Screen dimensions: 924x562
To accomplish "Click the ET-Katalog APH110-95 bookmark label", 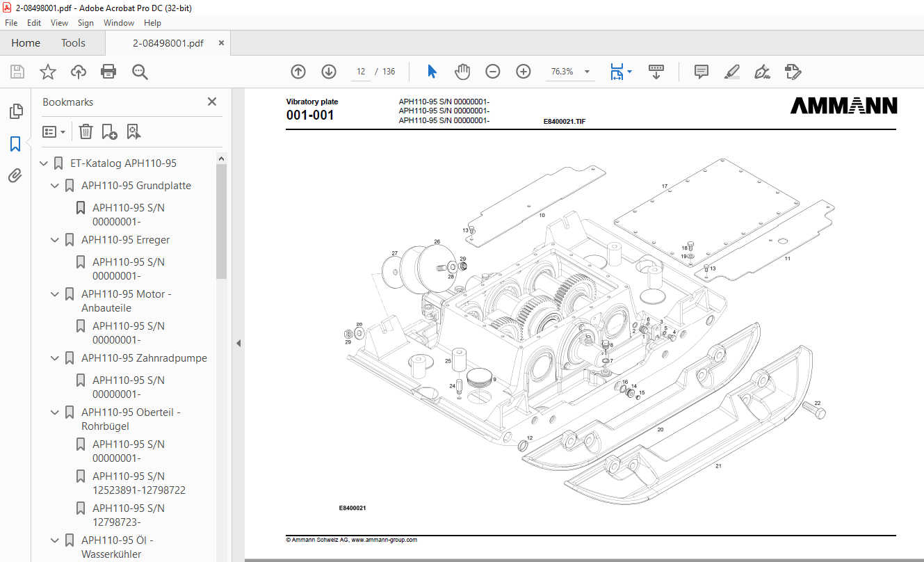I will [x=124, y=163].
